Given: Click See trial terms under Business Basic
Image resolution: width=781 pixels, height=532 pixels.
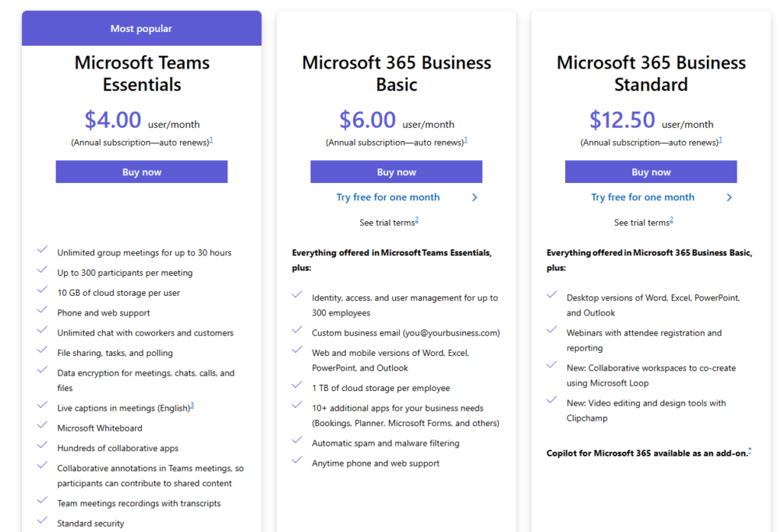Looking at the screenshot, I should pos(389,222).
